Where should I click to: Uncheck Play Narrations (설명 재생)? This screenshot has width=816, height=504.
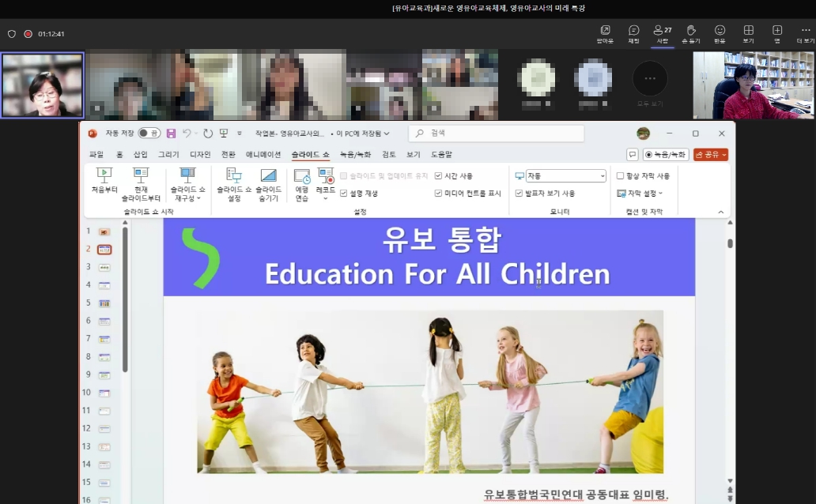(x=343, y=194)
